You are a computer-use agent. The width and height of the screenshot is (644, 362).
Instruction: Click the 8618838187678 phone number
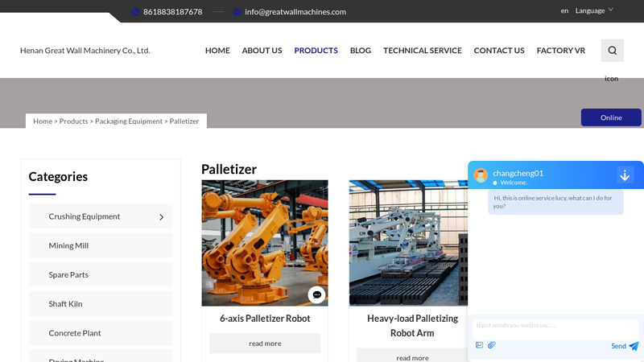172,12
